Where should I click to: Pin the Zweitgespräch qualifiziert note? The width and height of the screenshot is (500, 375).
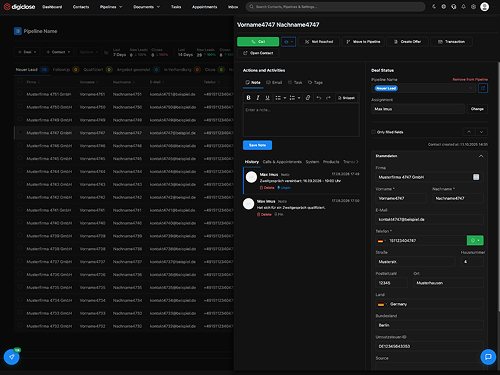[x=279, y=214]
